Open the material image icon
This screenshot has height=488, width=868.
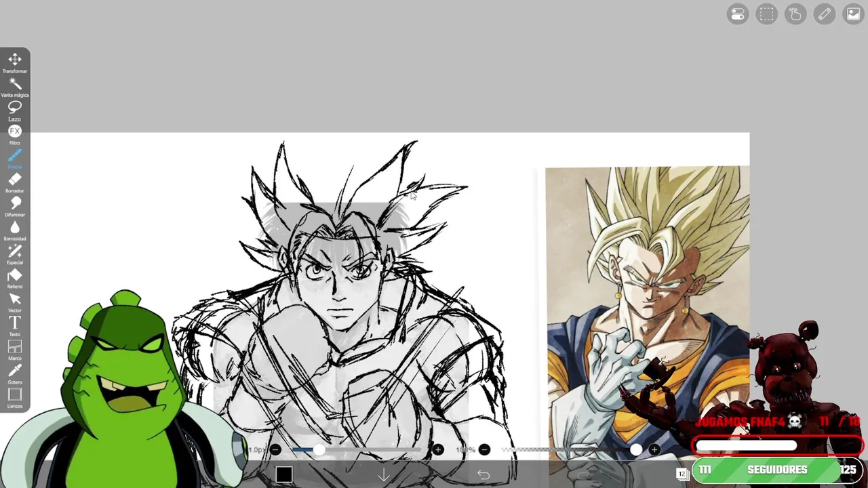point(853,14)
